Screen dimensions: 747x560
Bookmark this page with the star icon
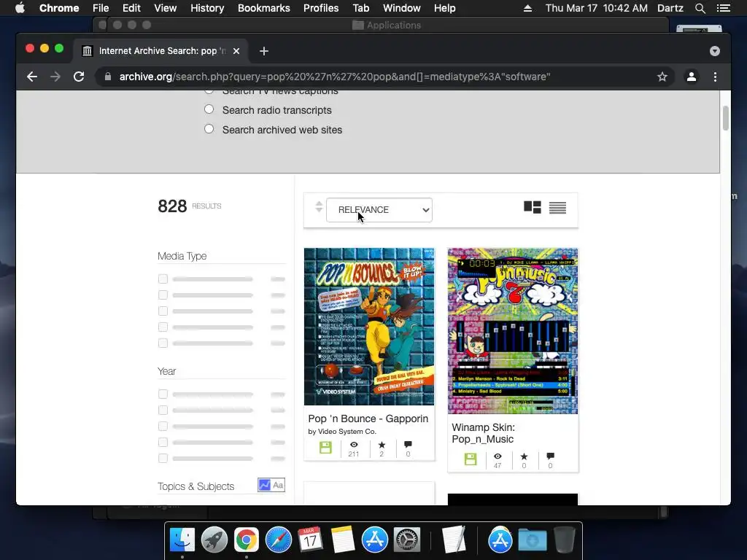click(662, 77)
